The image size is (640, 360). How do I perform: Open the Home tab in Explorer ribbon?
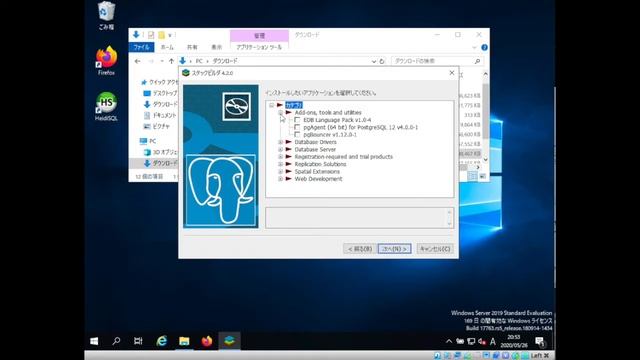coord(167,47)
